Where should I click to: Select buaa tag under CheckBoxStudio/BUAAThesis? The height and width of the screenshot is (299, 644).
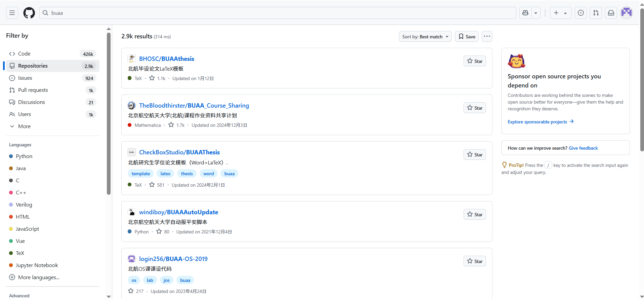point(230,174)
